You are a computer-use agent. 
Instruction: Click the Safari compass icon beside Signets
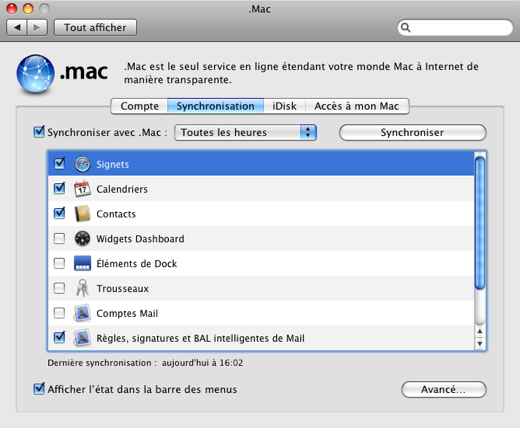pyautogui.click(x=82, y=164)
